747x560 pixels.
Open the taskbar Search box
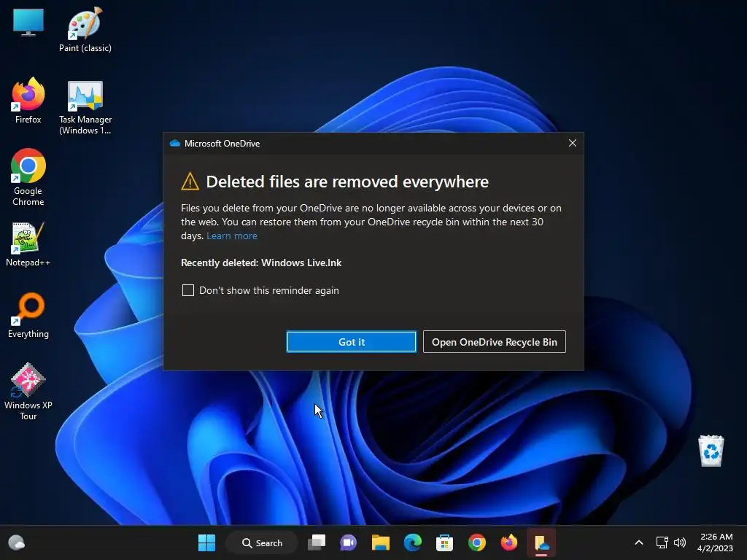(262, 542)
